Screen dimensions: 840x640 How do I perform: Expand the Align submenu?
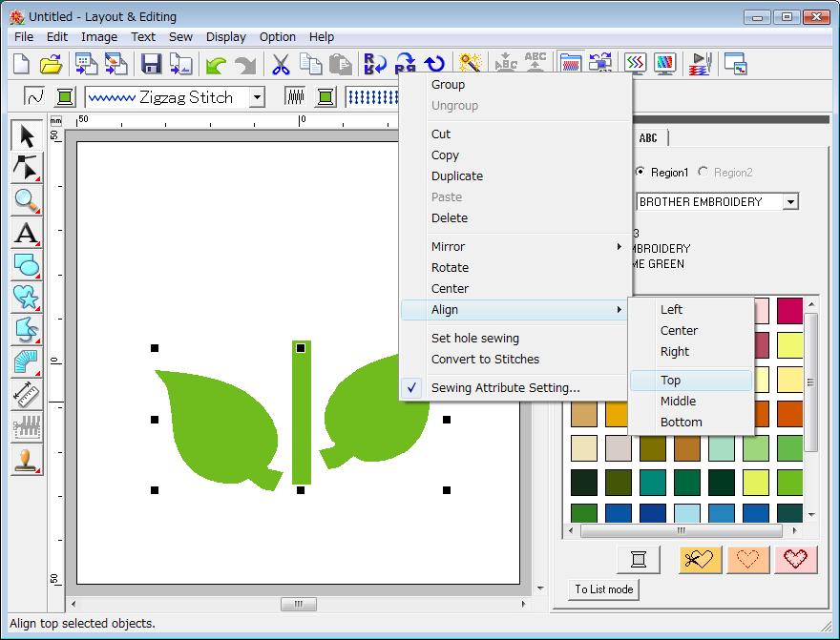(x=514, y=309)
